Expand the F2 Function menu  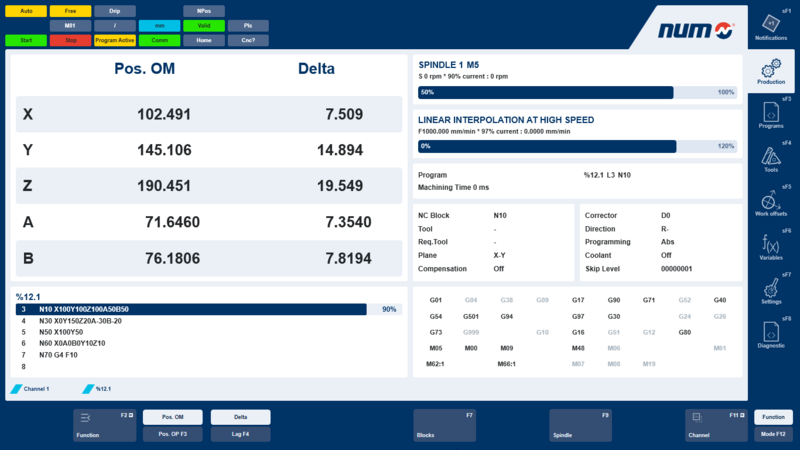(x=104, y=425)
